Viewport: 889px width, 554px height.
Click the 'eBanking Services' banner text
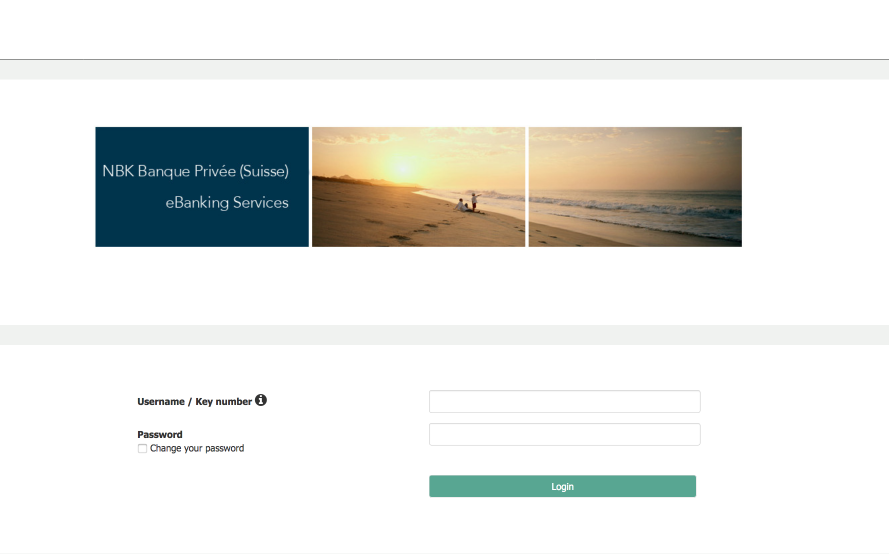227,202
